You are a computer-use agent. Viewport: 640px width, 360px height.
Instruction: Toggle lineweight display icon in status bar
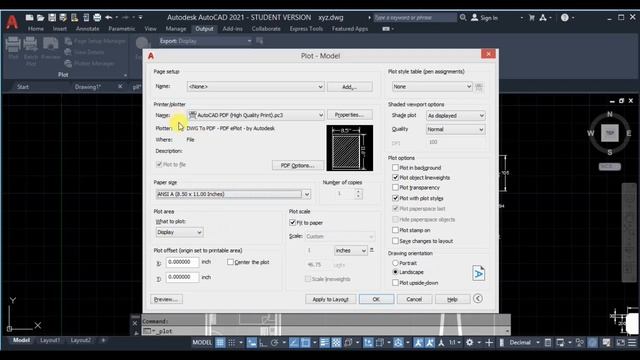tap(324, 343)
